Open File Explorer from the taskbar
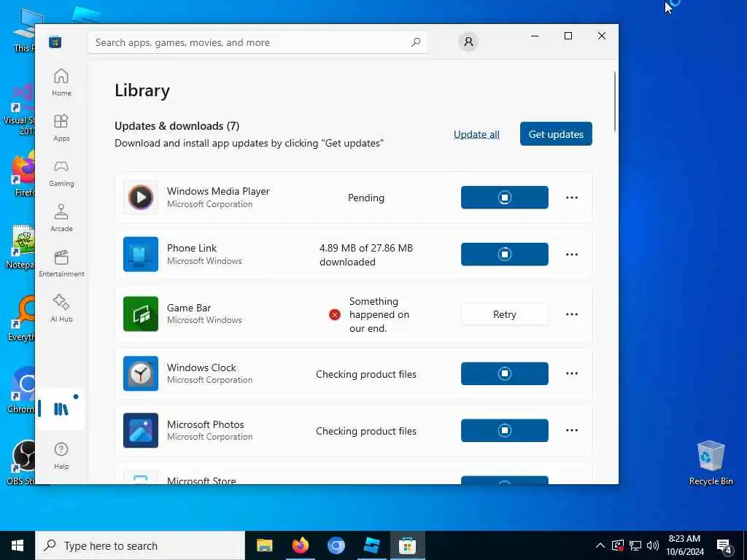Screen dimensions: 747x560 click(264, 545)
